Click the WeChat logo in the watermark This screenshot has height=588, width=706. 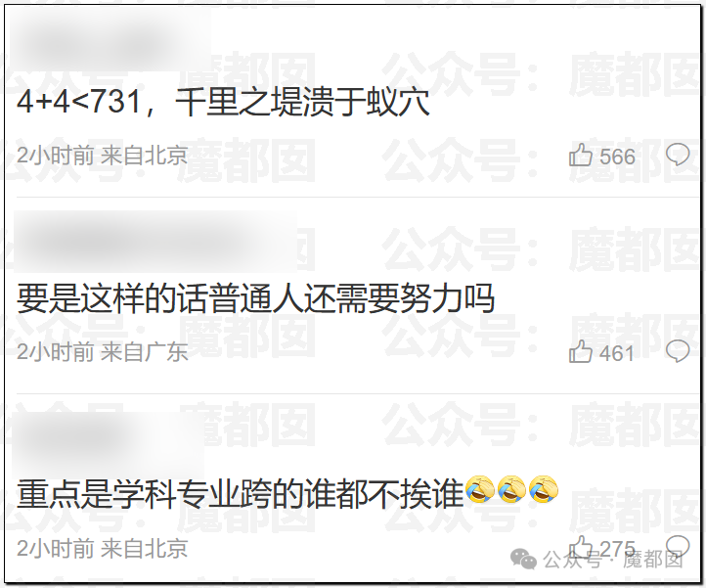[x=523, y=559]
